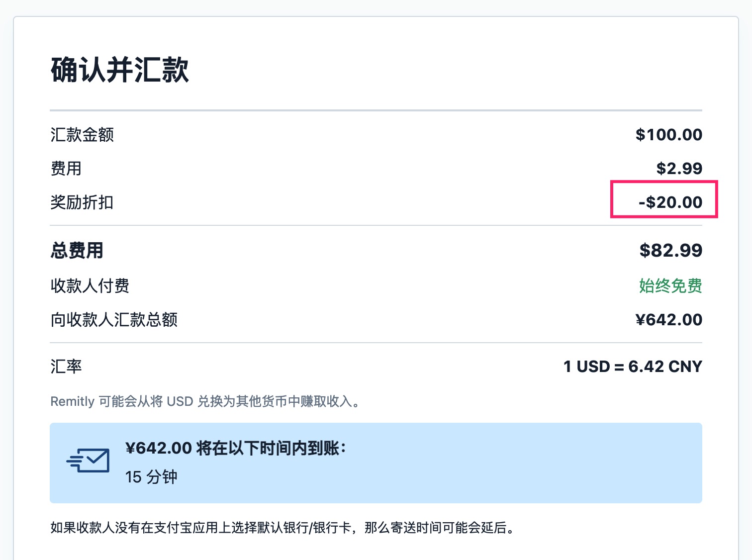The width and height of the screenshot is (752, 560).
Task: Click the 汇款金额 row label
Action: tap(82, 134)
